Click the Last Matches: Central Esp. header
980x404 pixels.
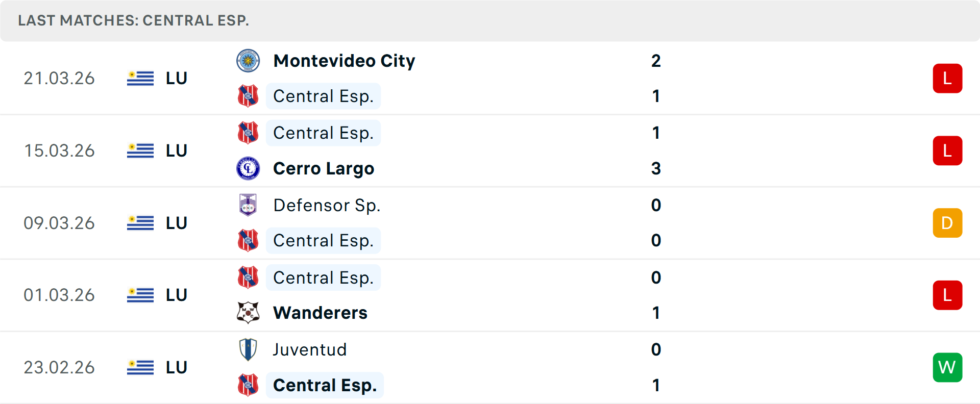click(x=133, y=20)
